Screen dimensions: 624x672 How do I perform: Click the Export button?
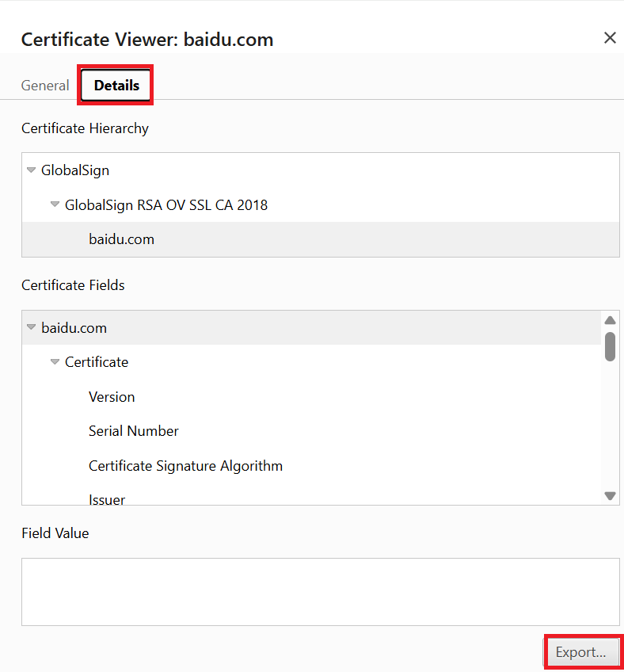tap(583, 651)
